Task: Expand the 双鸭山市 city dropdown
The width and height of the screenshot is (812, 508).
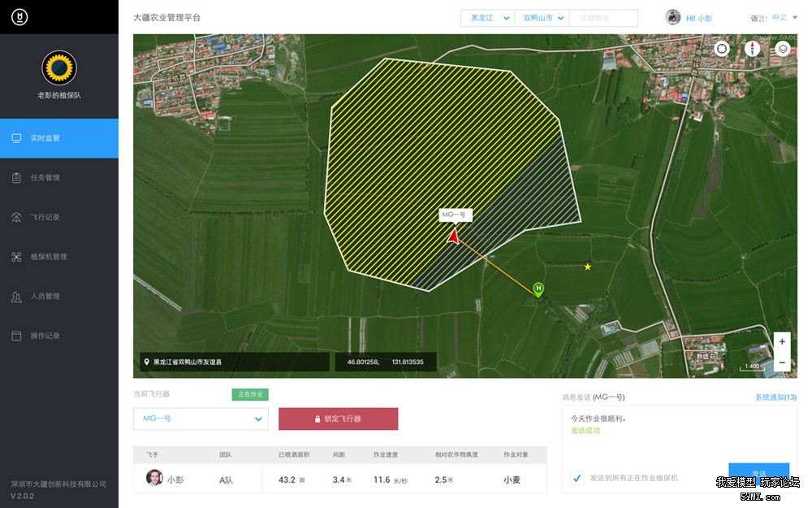Action: coord(542,18)
